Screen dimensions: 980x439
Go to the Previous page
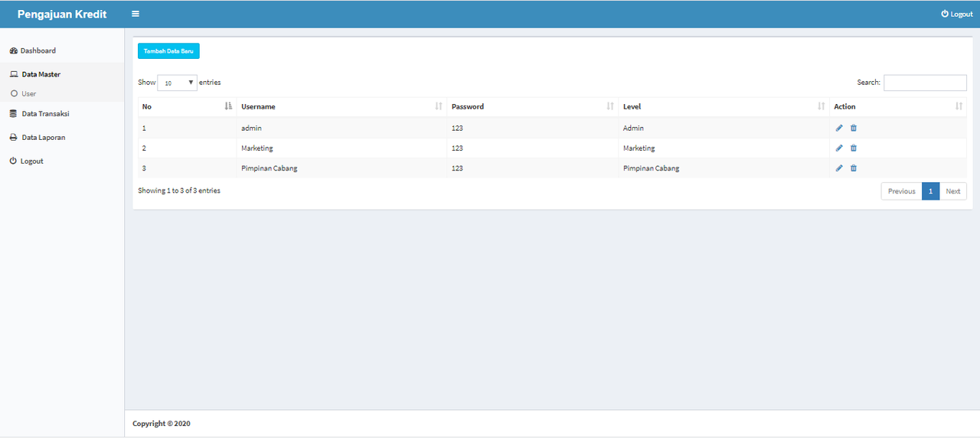[x=901, y=191]
